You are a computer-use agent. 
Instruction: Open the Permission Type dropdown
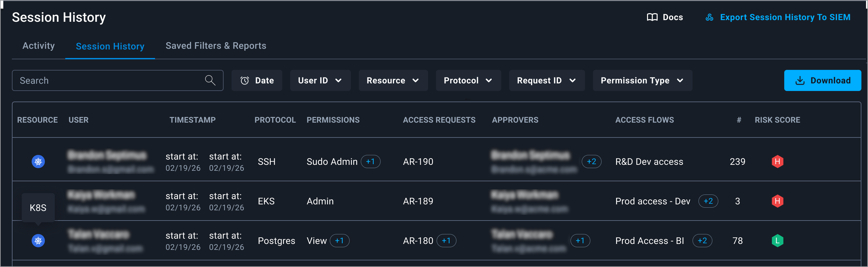point(642,80)
